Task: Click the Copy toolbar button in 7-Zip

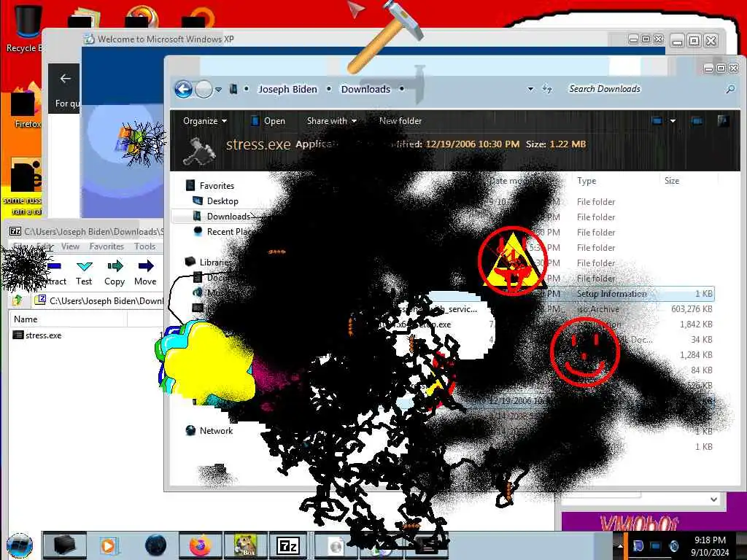Action: (x=115, y=273)
